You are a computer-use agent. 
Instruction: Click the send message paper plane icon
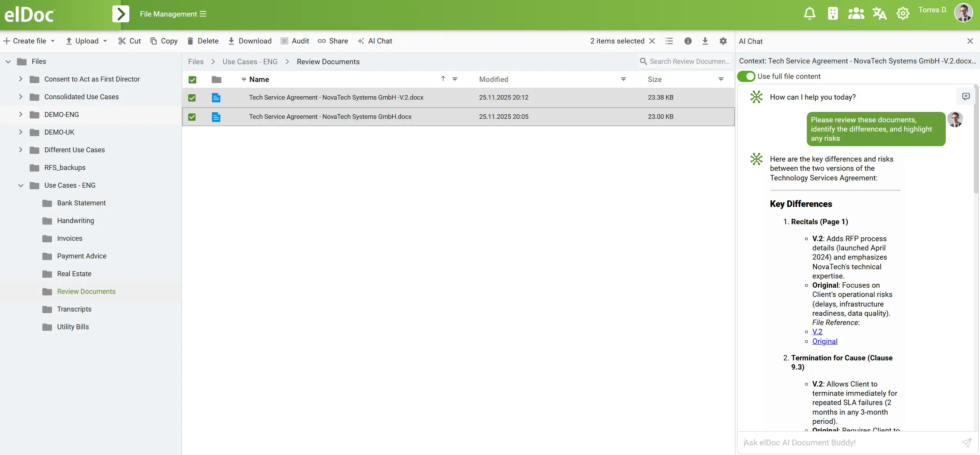[x=967, y=443]
